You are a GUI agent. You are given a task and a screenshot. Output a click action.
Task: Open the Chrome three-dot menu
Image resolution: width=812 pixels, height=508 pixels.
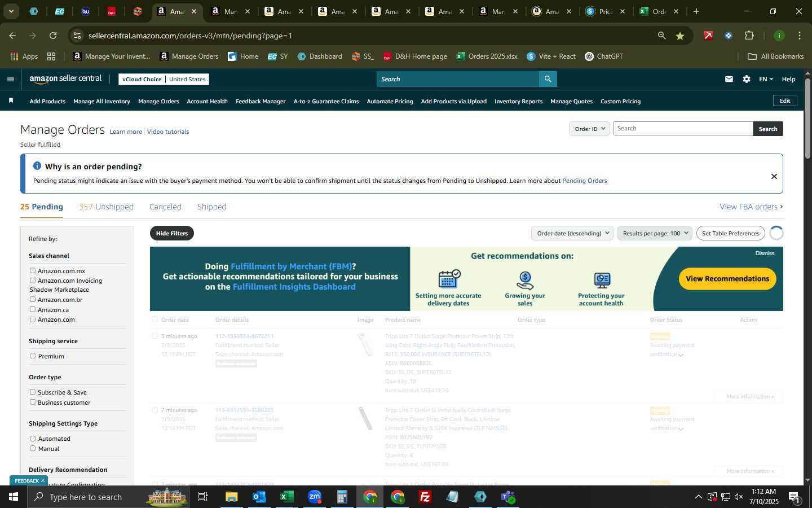[800, 36]
